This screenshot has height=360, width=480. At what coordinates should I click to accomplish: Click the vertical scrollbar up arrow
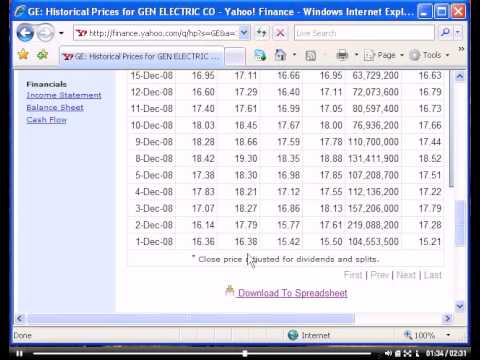click(460, 76)
